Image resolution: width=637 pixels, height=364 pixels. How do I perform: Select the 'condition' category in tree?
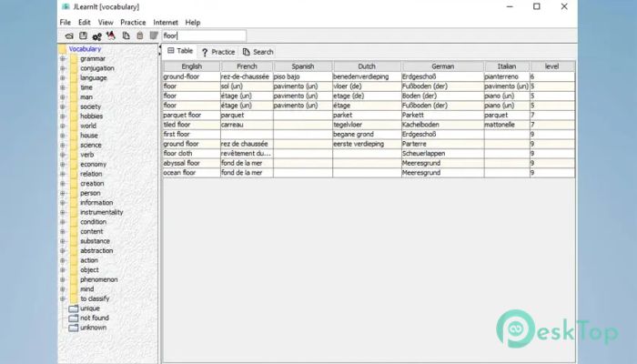(93, 222)
